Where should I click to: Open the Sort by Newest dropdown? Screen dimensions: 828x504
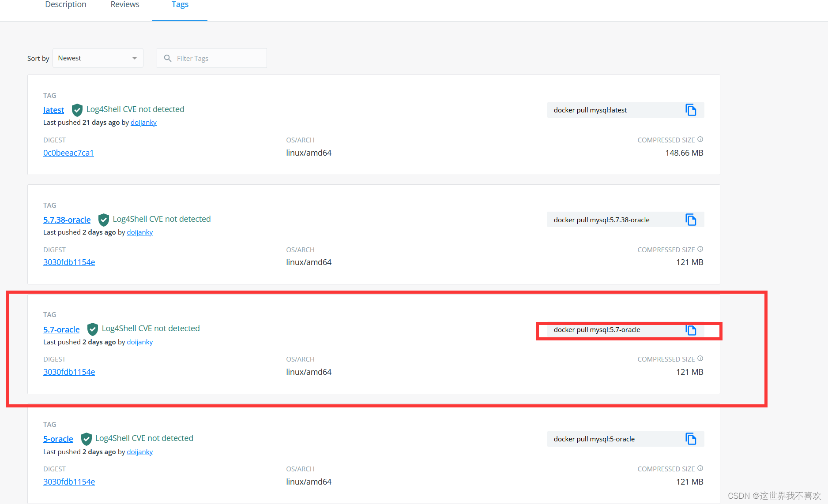pos(98,58)
